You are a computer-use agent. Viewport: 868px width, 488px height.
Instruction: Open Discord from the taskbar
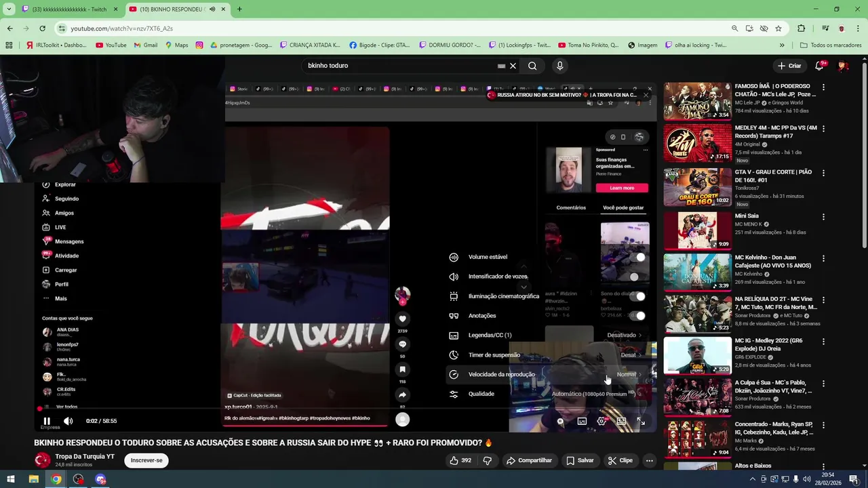click(101, 479)
